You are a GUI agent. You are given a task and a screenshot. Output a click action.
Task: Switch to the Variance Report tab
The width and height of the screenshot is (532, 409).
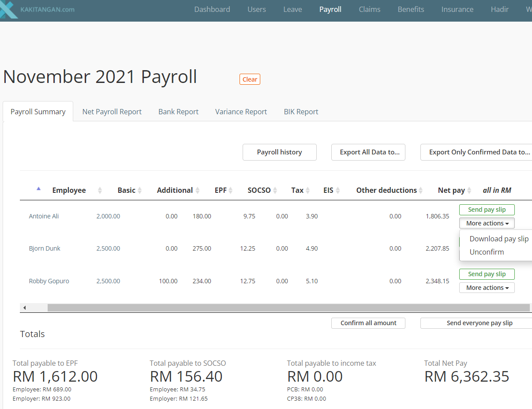241,111
